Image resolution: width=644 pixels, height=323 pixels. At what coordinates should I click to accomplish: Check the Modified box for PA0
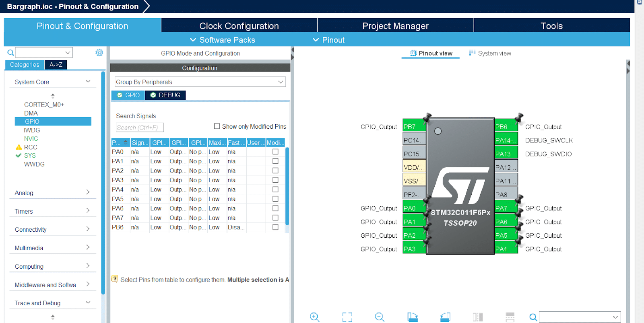tap(275, 152)
